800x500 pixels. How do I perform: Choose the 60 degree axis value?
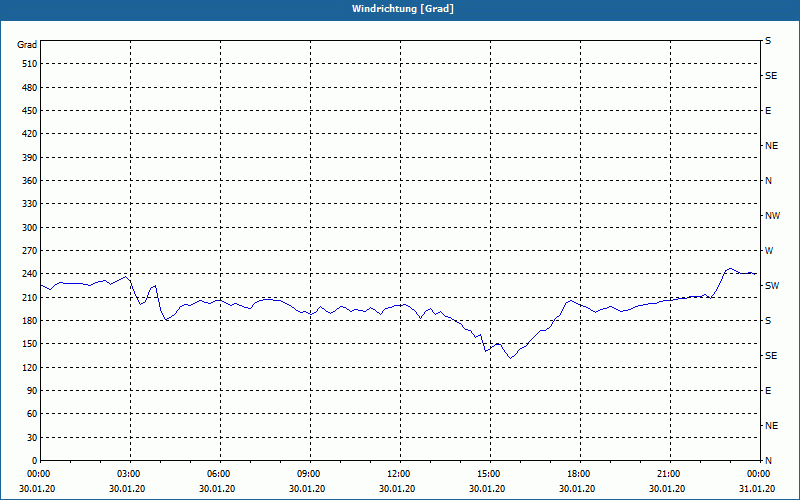(33, 414)
